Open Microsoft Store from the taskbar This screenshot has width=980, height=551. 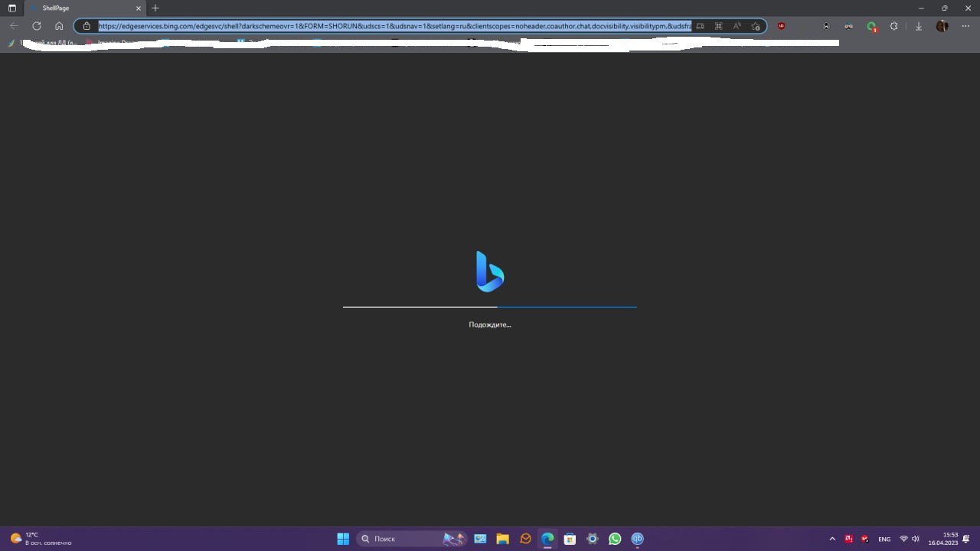pyautogui.click(x=570, y=539)
